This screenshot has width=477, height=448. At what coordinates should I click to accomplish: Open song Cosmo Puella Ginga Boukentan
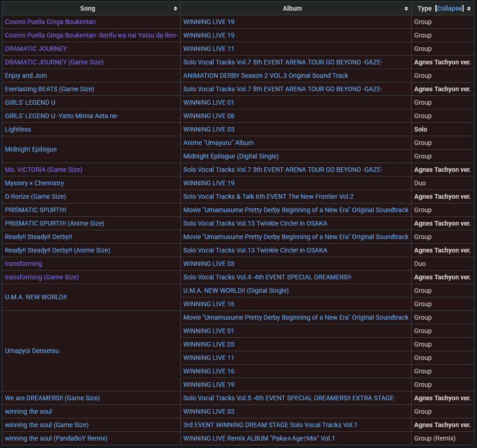[x=50, y=22]
